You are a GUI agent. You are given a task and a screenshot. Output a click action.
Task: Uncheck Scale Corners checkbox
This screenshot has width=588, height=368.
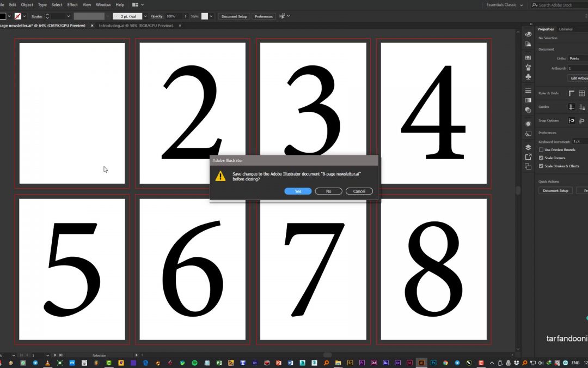click(x=541, y=158)
